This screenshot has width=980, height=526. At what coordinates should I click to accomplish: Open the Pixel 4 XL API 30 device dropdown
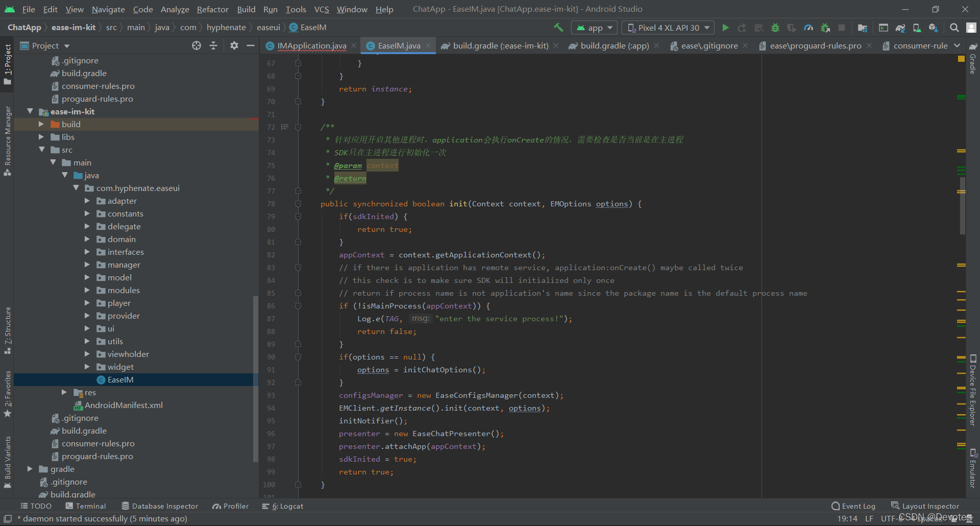click(669, 28)
